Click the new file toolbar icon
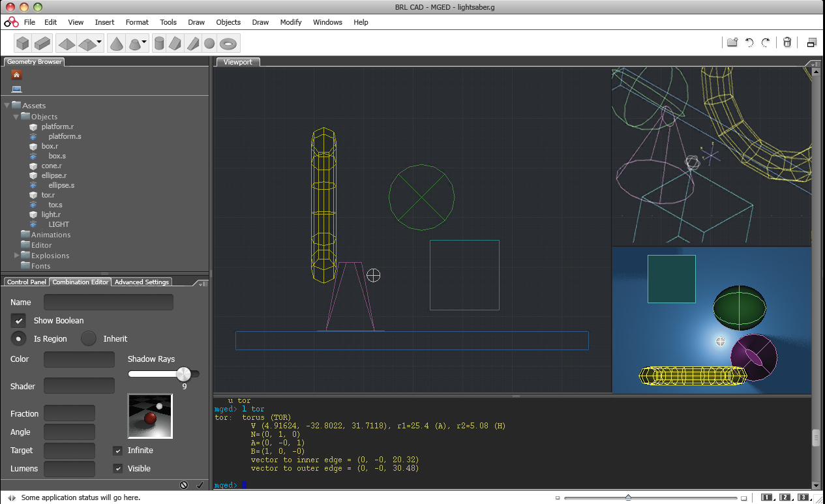825x504 pixels. point(732,42)
